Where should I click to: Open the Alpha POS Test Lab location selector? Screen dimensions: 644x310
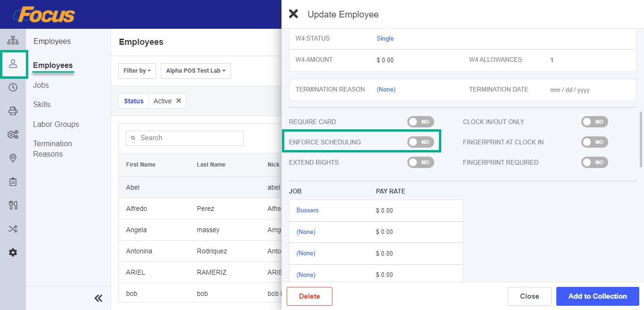point(196,70)
